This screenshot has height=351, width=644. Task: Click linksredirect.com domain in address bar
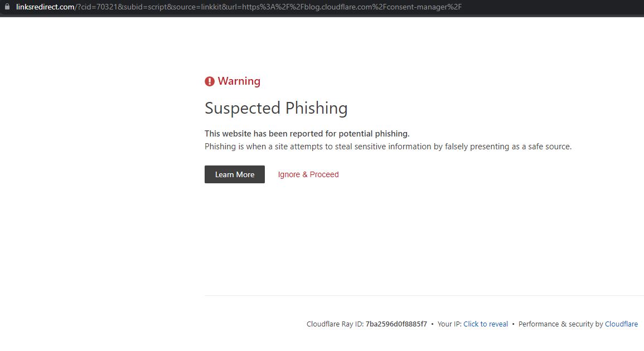click(45, 7)
